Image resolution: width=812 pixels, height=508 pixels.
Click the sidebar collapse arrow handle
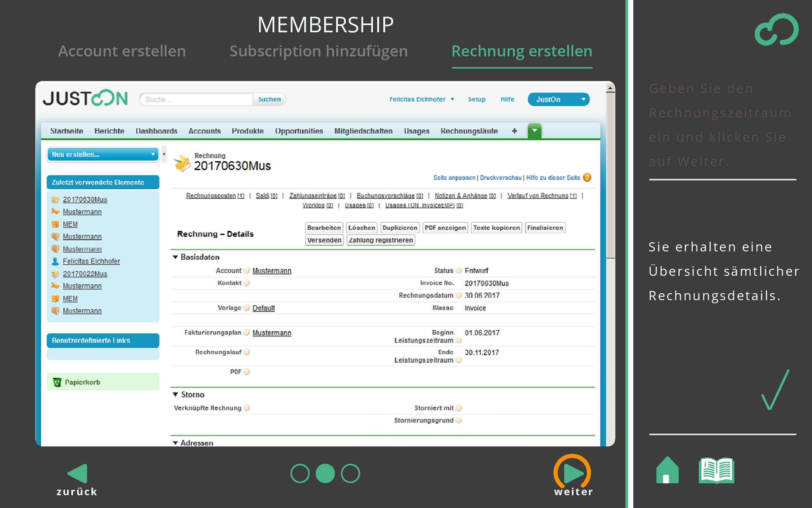pyautogui.click(x=164, y=154)
